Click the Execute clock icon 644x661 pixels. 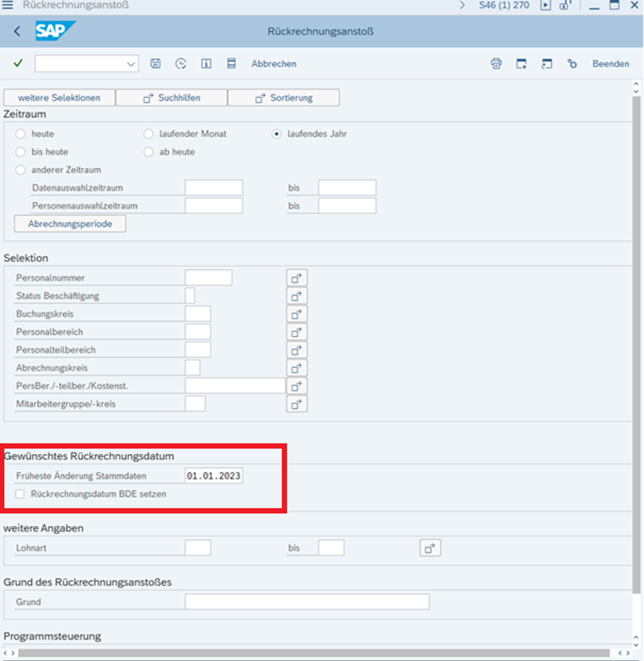(x=180, y=64)
